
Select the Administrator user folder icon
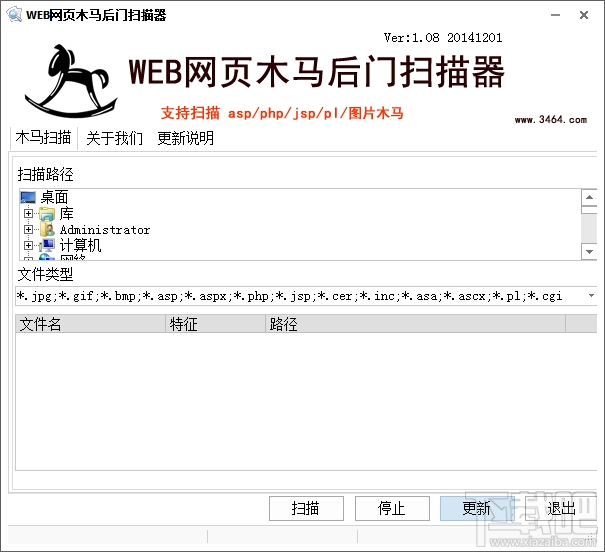47,230
